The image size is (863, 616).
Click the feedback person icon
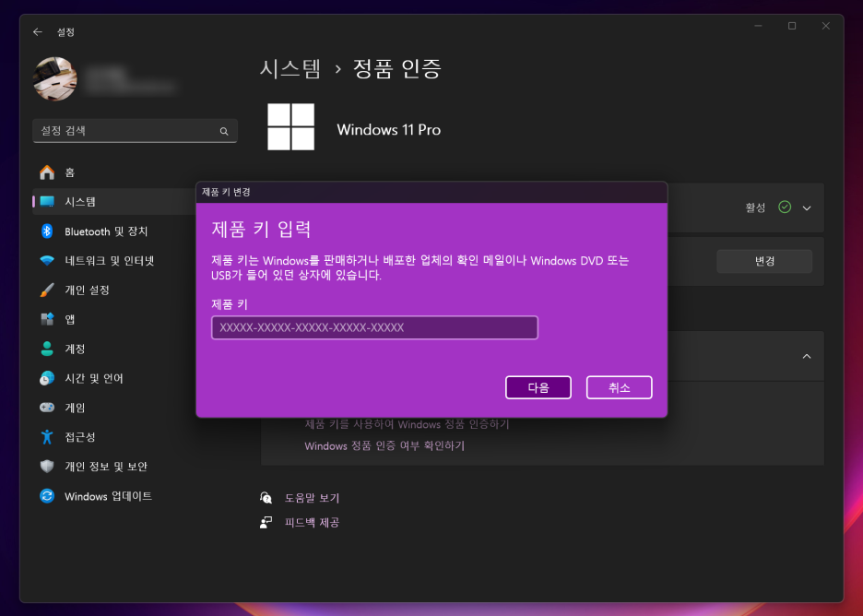[266, 523]
